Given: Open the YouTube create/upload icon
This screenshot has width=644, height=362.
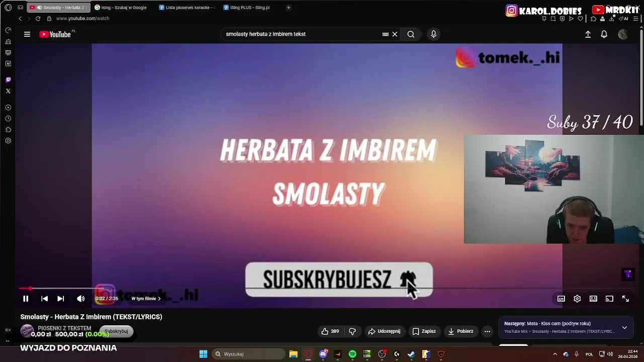Looking at the screenshot, I should [x=588, y=34].
